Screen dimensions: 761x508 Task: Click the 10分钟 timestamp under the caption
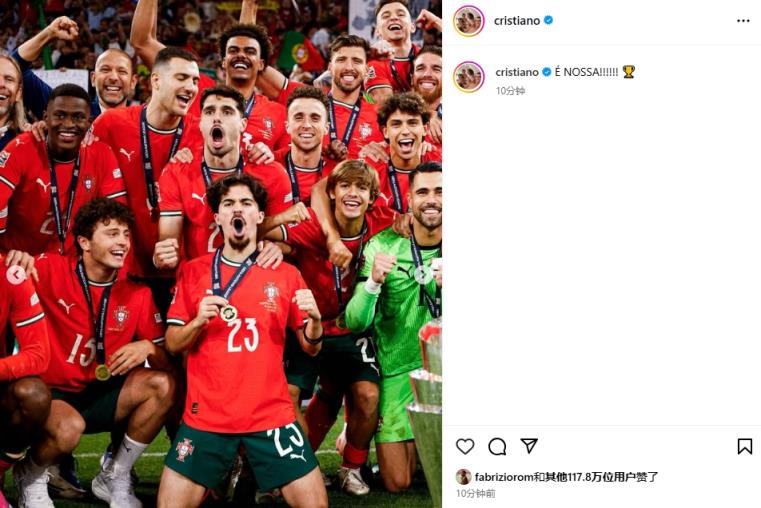click(510, 91)
